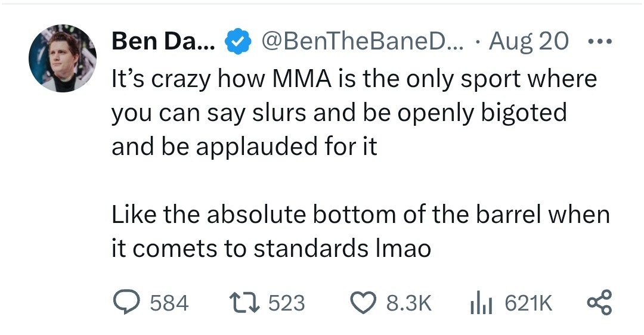The image size is (644, 335).
Task: Like the tweet with the heart icon
Action: (364, 303)
